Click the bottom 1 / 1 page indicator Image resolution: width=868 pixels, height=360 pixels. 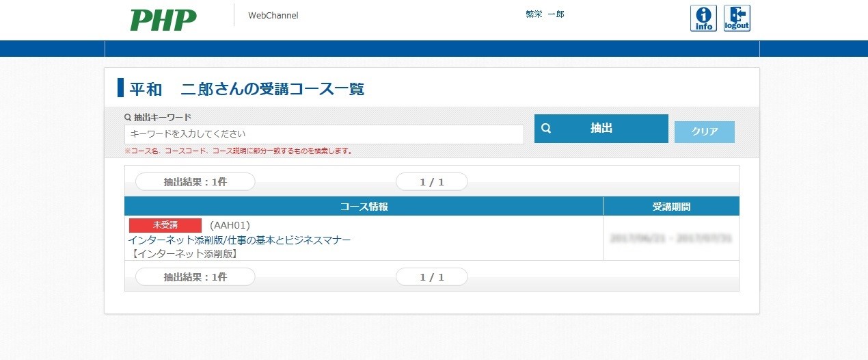click(432, 277)
